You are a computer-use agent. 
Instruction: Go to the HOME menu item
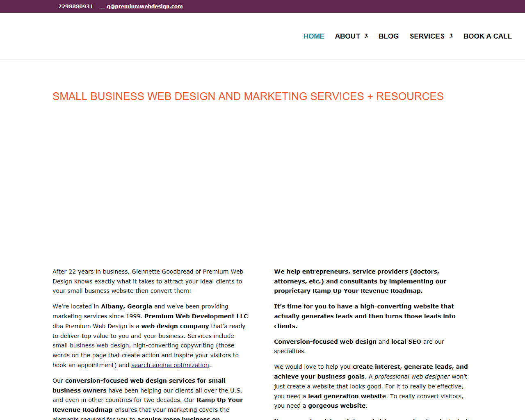(x=314, y=36)
